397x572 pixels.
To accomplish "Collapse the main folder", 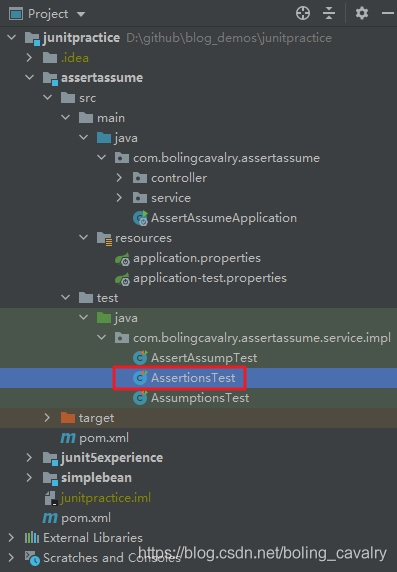I will click(x=66, y=117).
